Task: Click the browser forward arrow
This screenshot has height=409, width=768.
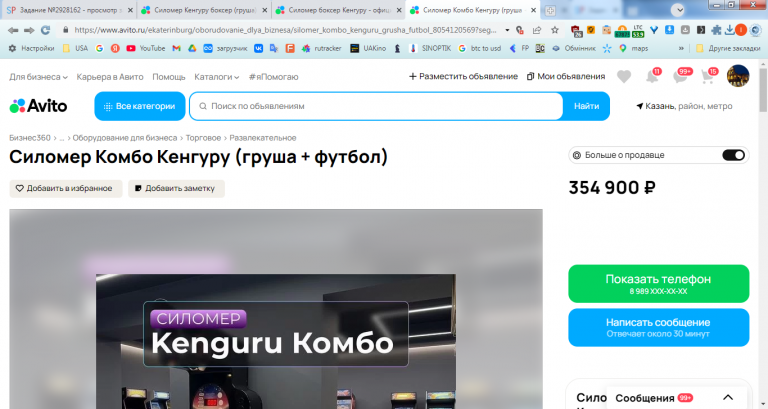Action: (29, 30)
